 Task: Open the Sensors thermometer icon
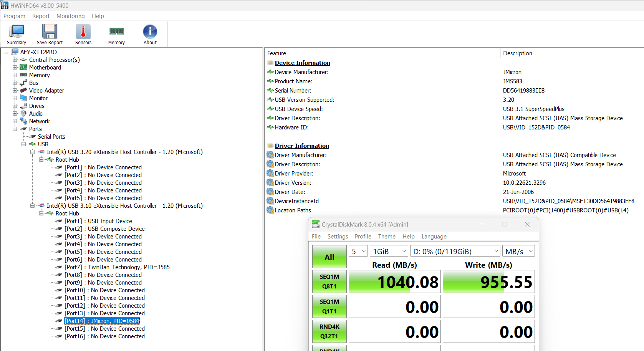(x=83, y=31)
